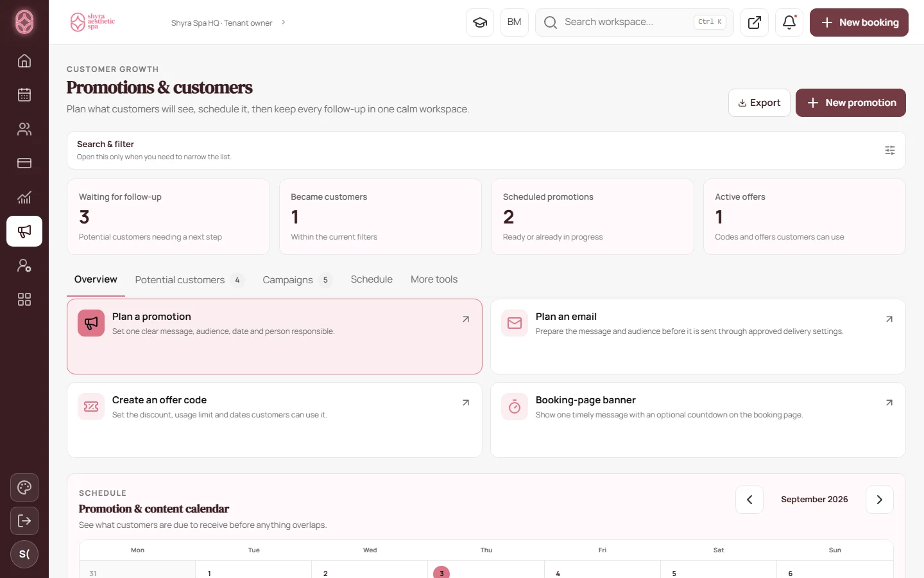Click the arrow icon on Create an offer code
924x578 pixels.
tap(466, 403)
